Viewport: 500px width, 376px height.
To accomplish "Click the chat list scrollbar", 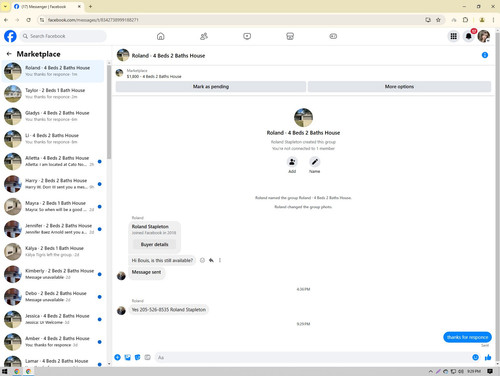I will (x=109, y=112).
